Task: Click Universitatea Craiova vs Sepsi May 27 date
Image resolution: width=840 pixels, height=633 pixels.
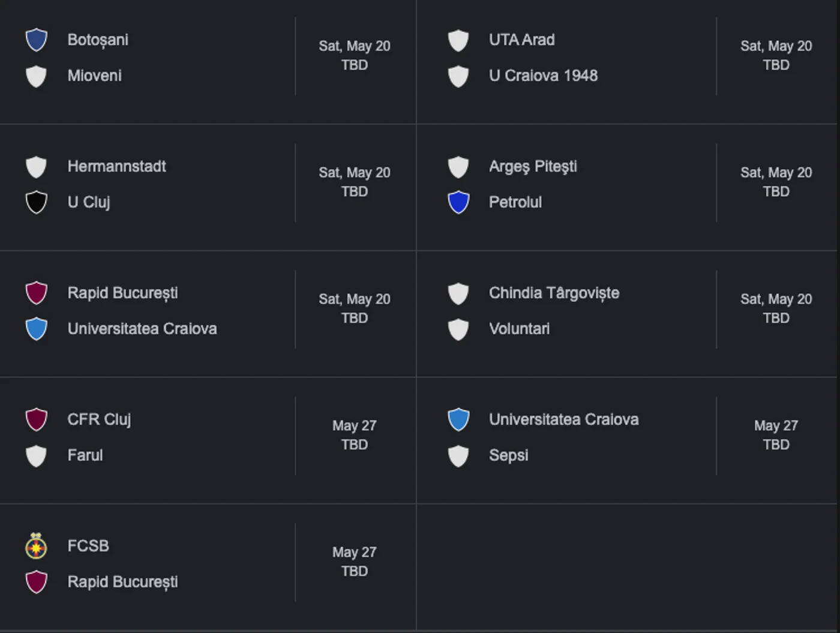Action: tap(776, 425)
